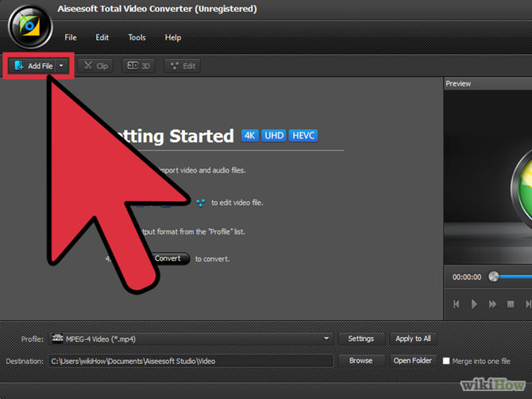Click the UHD badge
This screenshot has height=399, width=532.
[x=274, y=135]
